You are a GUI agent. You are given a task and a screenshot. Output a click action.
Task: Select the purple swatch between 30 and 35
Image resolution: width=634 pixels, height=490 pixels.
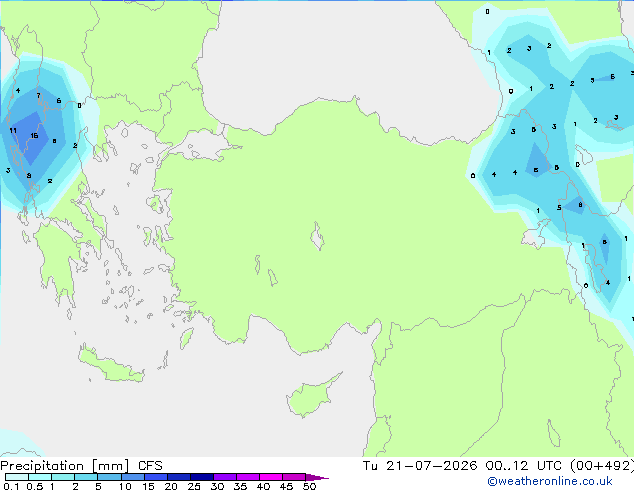coord(225,477)
